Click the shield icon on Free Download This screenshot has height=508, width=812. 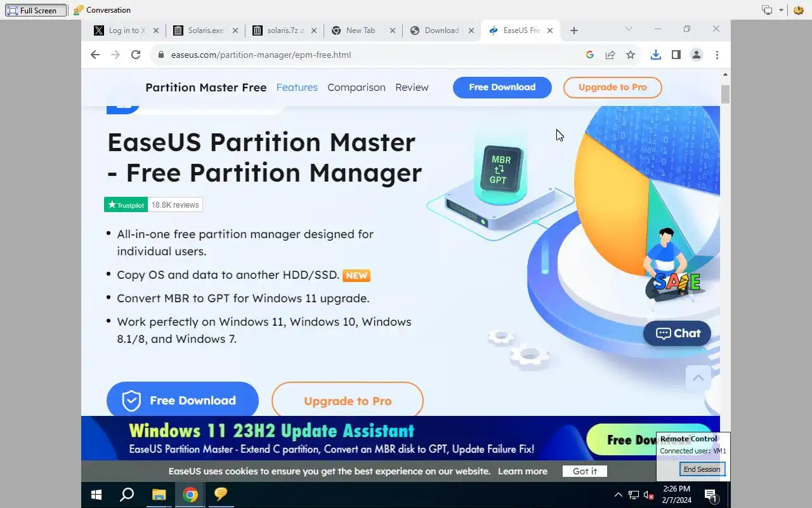pos(131,401)
